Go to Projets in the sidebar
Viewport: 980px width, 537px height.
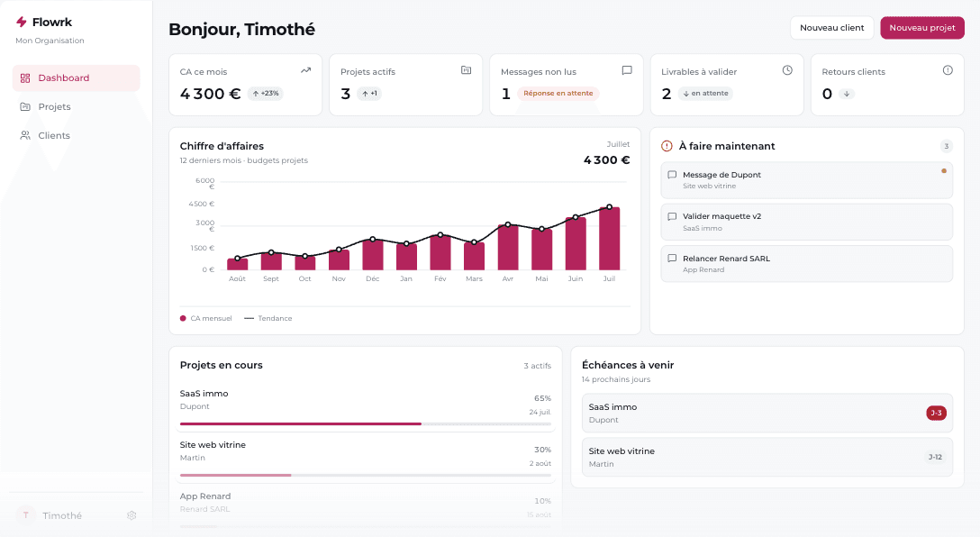77,107
